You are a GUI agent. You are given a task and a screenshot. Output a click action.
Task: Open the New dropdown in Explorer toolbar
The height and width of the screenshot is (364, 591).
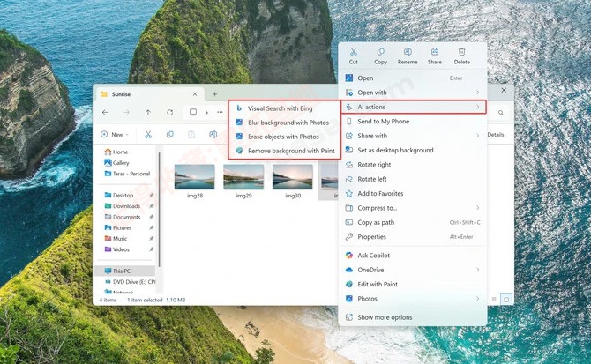(x=115, y=135)
